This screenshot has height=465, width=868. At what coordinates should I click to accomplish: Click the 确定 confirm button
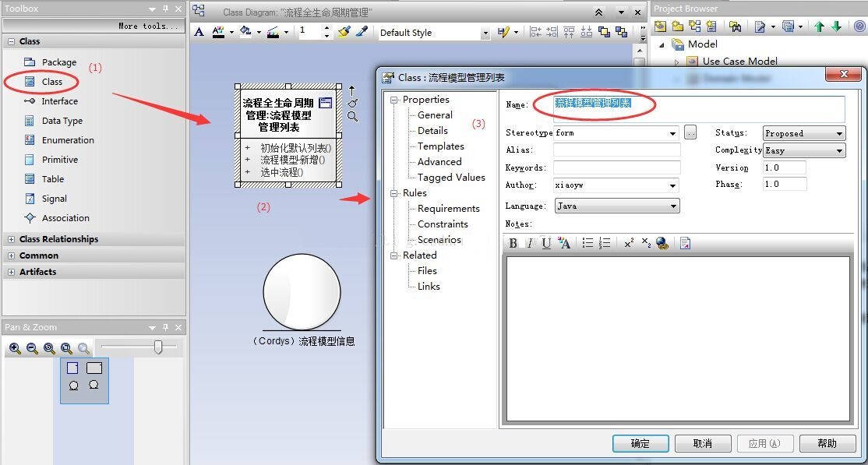(640, 443)
